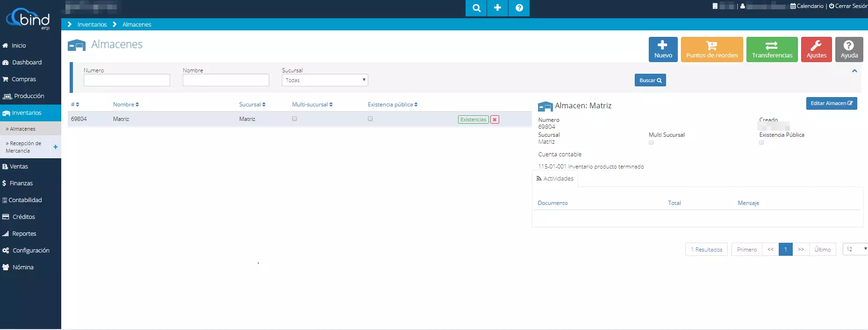
Task: Open Ventas in the sidebar menu
Action: (19, 167)
